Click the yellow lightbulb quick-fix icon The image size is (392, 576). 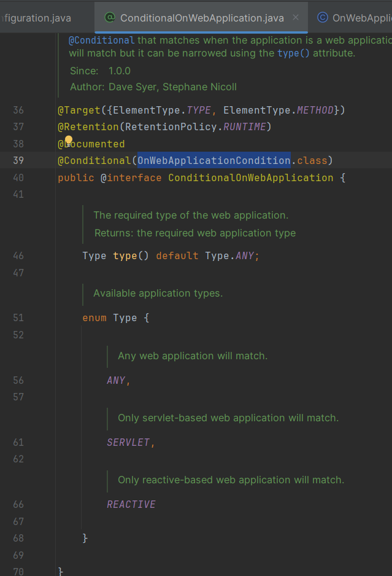(x=69, y=140)
